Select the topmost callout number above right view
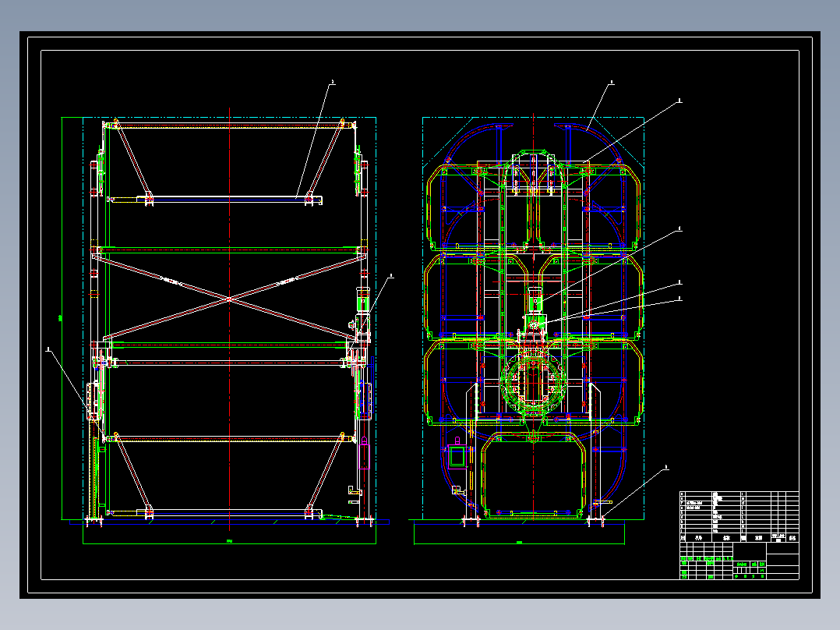Image resolution: width=840 pixels, height=630 pixels. (x=612, y=83)
